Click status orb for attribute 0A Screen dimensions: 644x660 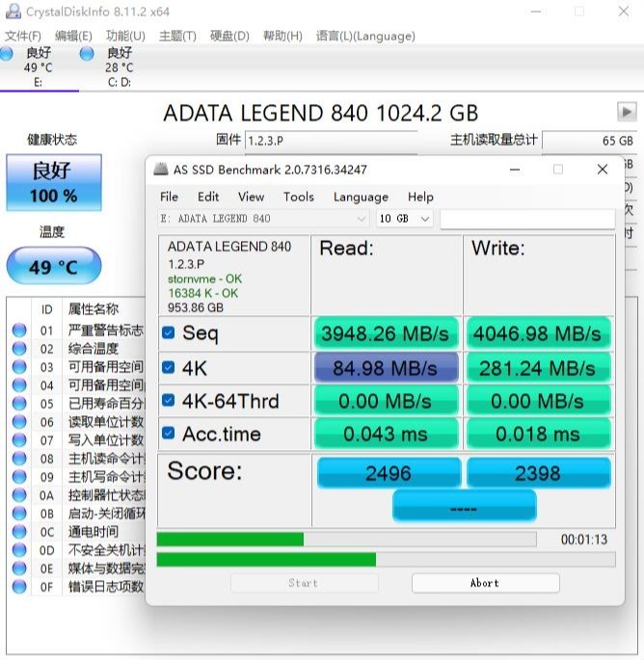(x=19, y=494)
